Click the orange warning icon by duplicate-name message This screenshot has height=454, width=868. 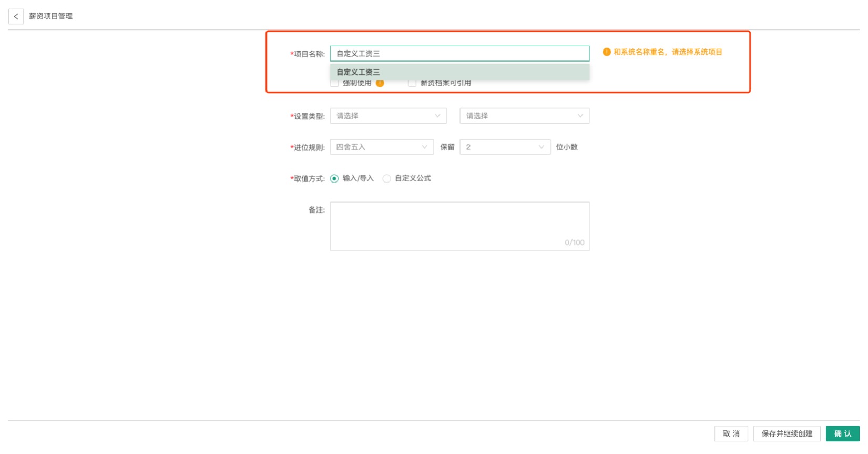(607, 52)
